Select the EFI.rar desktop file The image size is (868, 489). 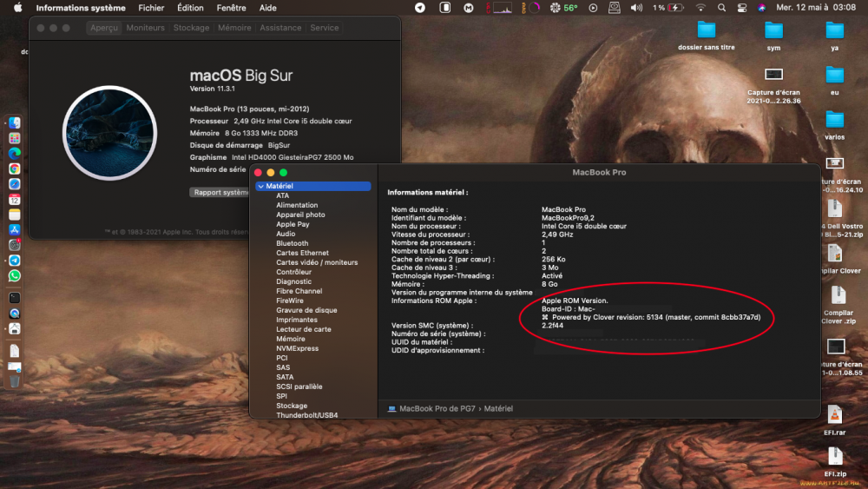tap(834, 421)
